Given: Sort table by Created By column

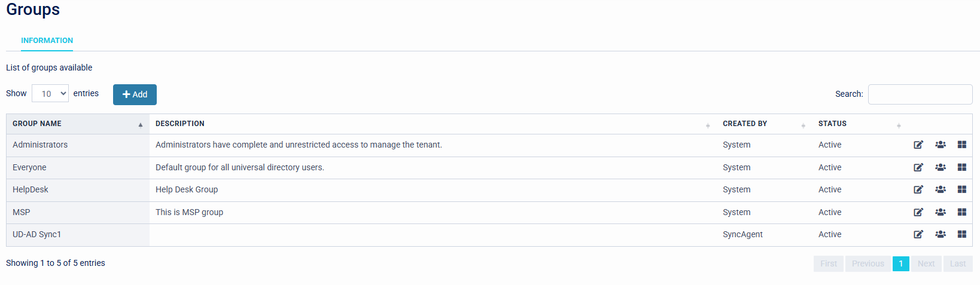Looking at the screenshot, I should 763,124.
